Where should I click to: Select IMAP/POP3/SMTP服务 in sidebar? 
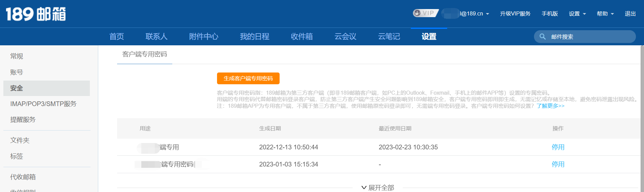point(43,104)
